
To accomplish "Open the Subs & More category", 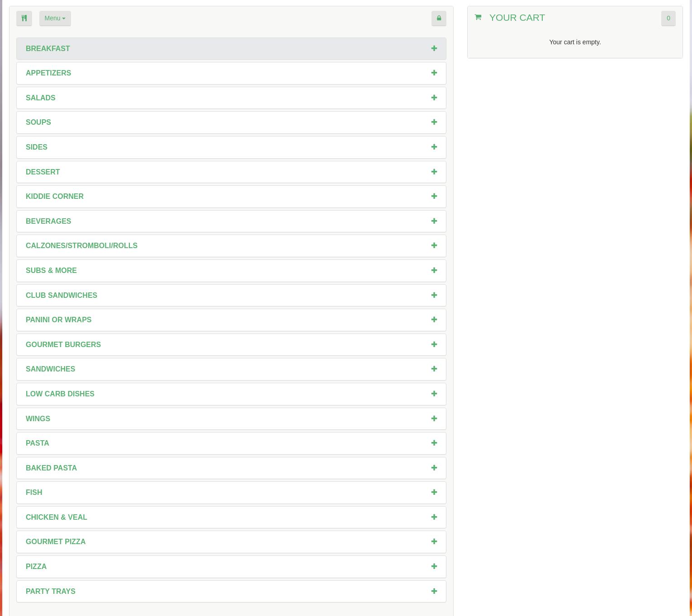I will click(x=231, y=271).
